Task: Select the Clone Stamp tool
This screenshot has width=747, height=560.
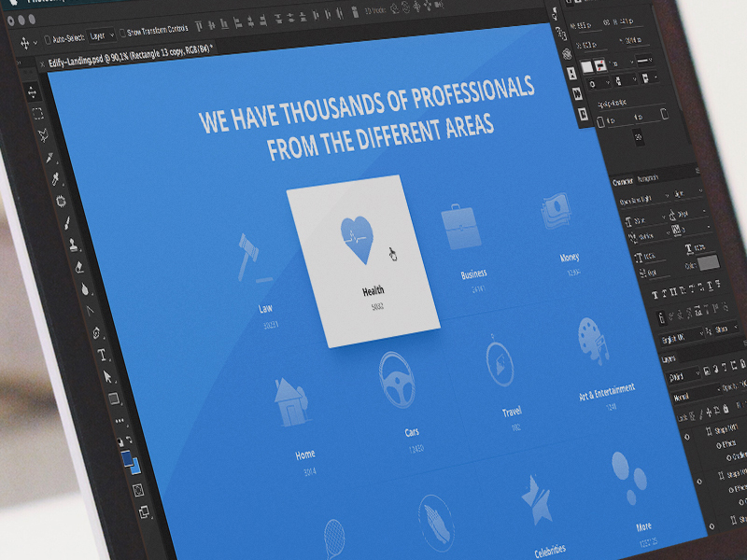Action: coord(74,245)
